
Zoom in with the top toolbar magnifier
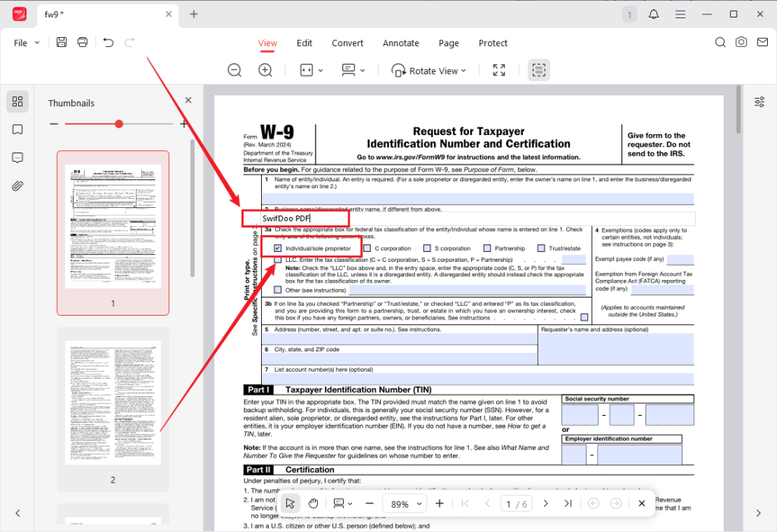tap(266, 70)
